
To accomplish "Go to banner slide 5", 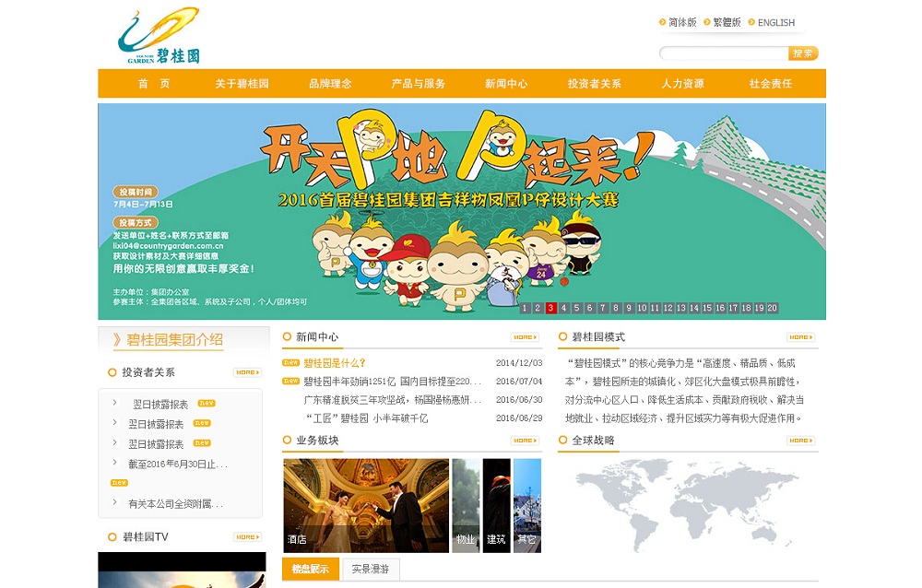I will pyautogui.click(x=577, y=308).
